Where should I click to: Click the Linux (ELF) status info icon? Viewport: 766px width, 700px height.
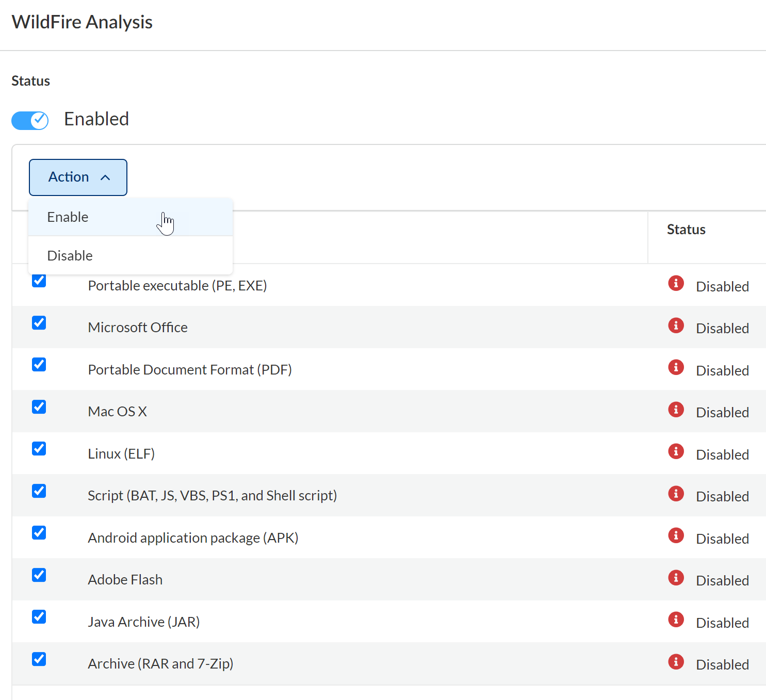click(x=676, y=451)
